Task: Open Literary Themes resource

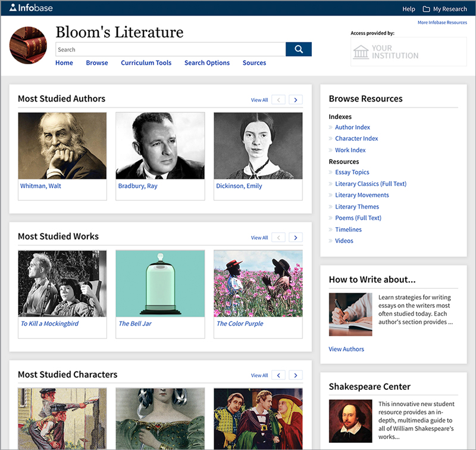Action: (x=357, y=206)
